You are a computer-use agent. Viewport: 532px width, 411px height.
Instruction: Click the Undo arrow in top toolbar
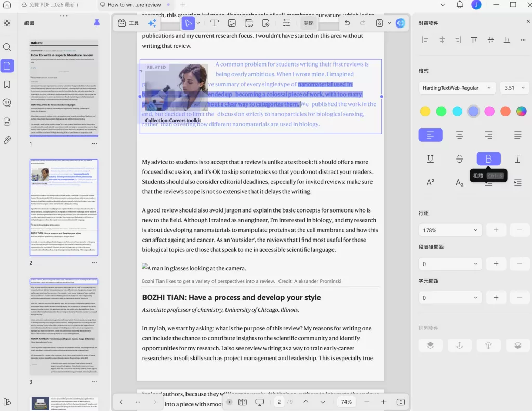(347, 23)
